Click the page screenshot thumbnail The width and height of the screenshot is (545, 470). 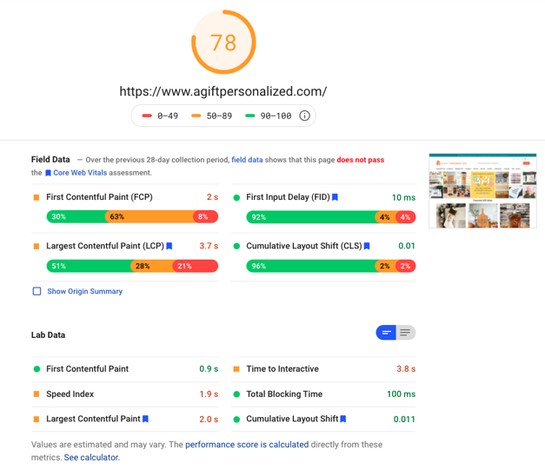tap(483, 191)
